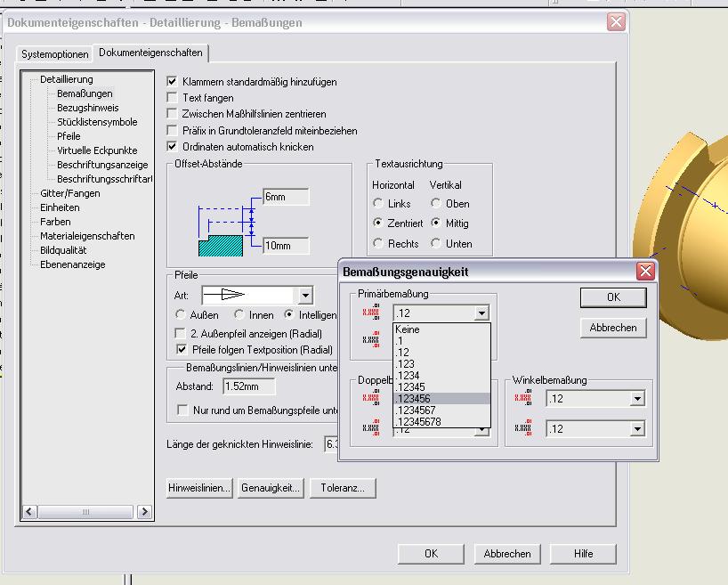Select 'Links' horizontal alignment radio
The image size is (728, 585).
tap(379, 204)
